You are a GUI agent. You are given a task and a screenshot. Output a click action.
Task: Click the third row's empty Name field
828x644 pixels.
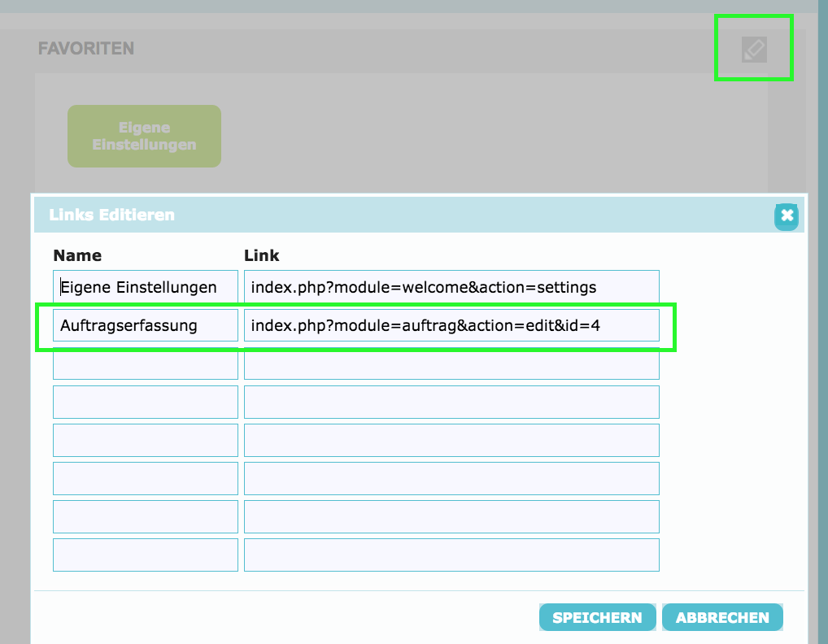[146, 363]
